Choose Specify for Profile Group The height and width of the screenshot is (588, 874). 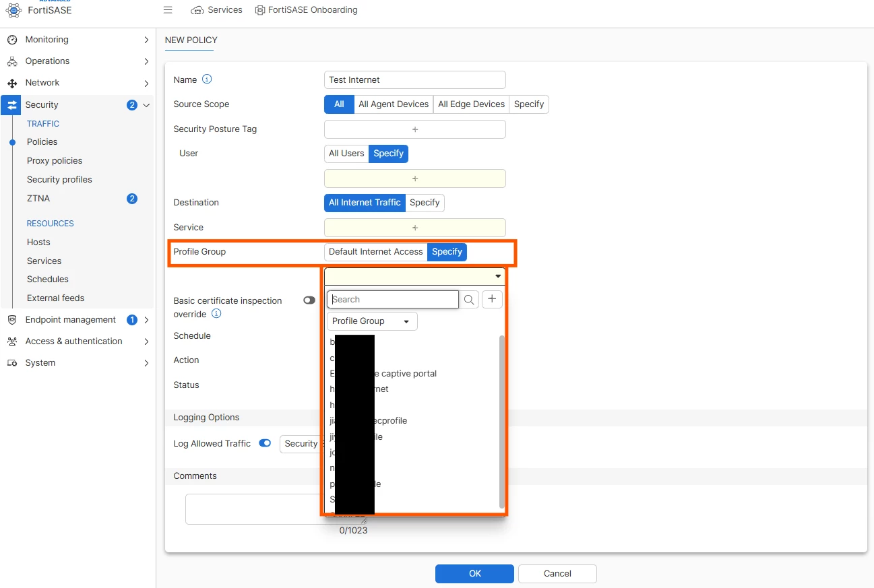447,252
